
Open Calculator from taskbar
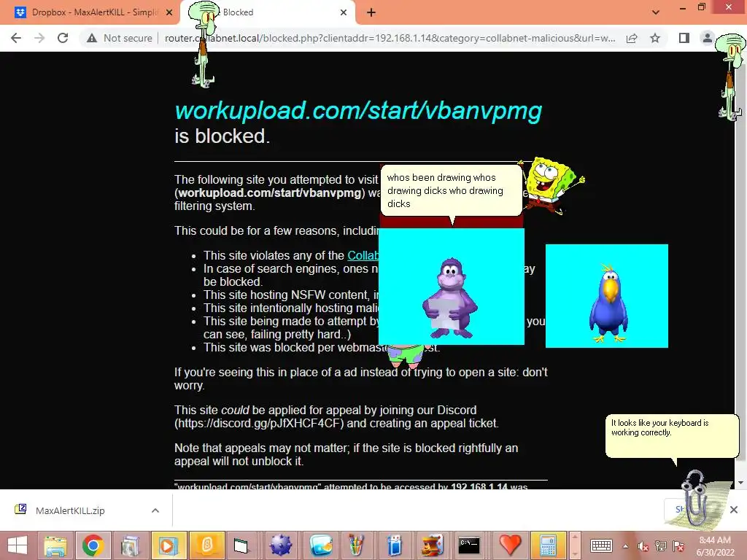point(548,545)
